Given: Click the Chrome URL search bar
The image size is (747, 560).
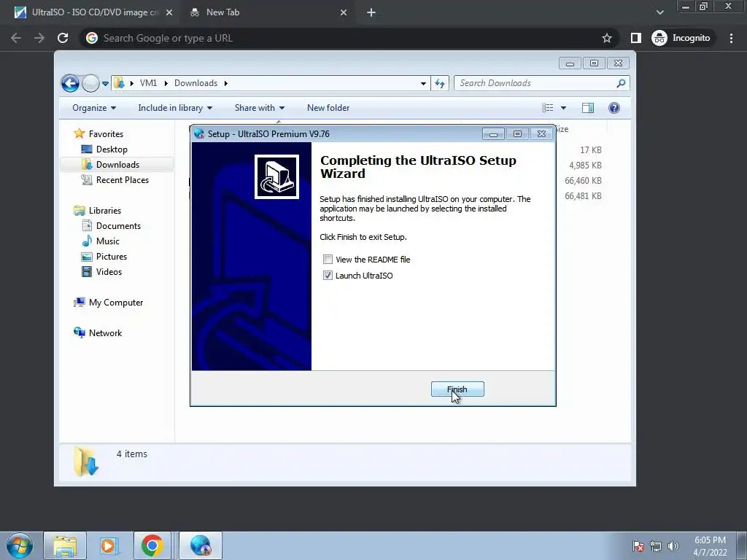Looking at the screenshot, I should pyautogui.click(x=349, y=38).
